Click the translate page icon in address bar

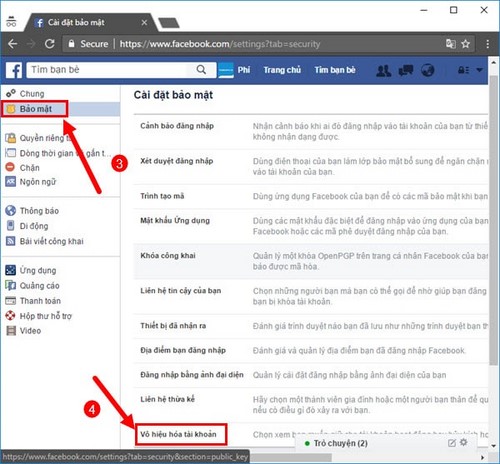coord(451,44)
